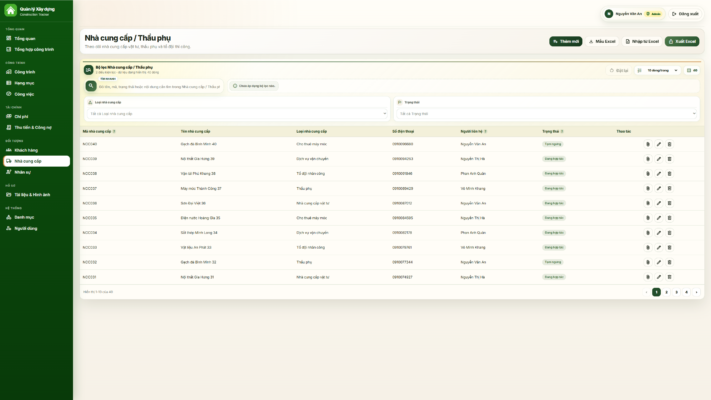Jump to pagination page 4
This screenshot has height=400, width=711.
click(687, 293)
